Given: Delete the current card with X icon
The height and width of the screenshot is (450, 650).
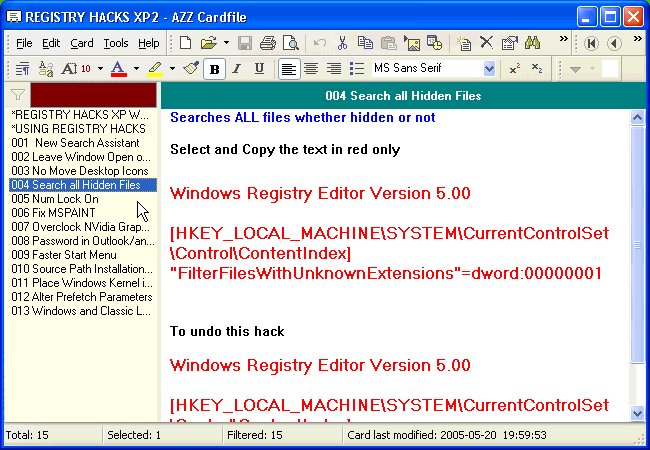Looking at the screenshot, I should (x=486, y=42).
